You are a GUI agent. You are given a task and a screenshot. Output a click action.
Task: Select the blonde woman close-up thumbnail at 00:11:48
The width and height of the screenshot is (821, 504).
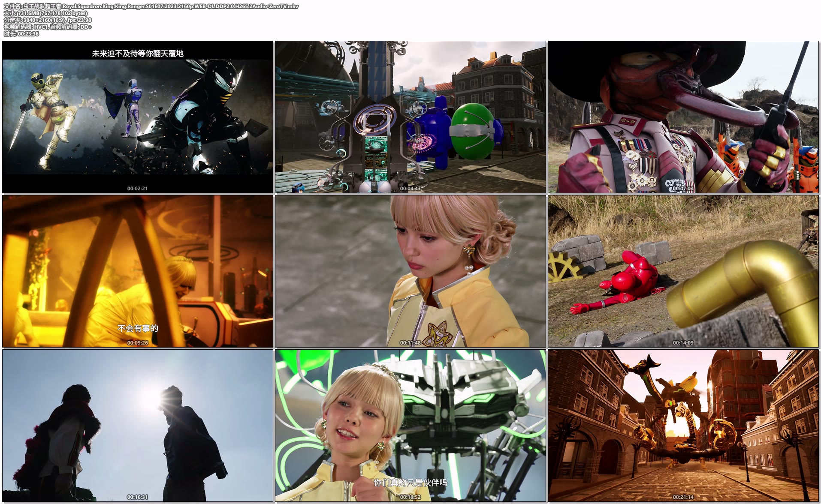tap(410, 270)
